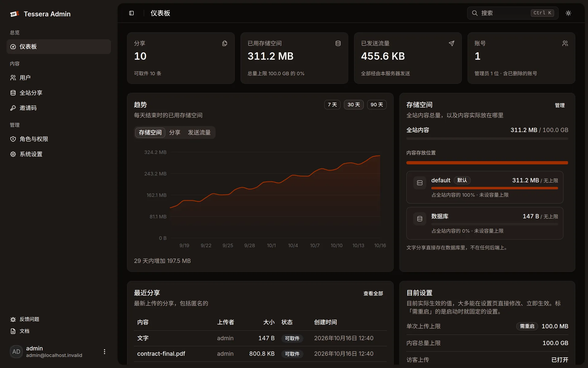This screenshot has height=368, width=588.
Task: Click the 大小 column header
Action: click(x=269, y=322)
